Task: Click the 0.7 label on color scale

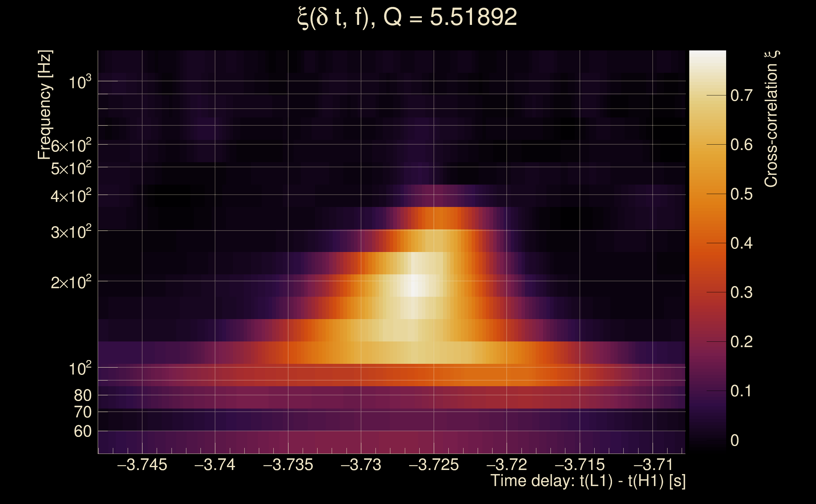Action: click(741, 96)
